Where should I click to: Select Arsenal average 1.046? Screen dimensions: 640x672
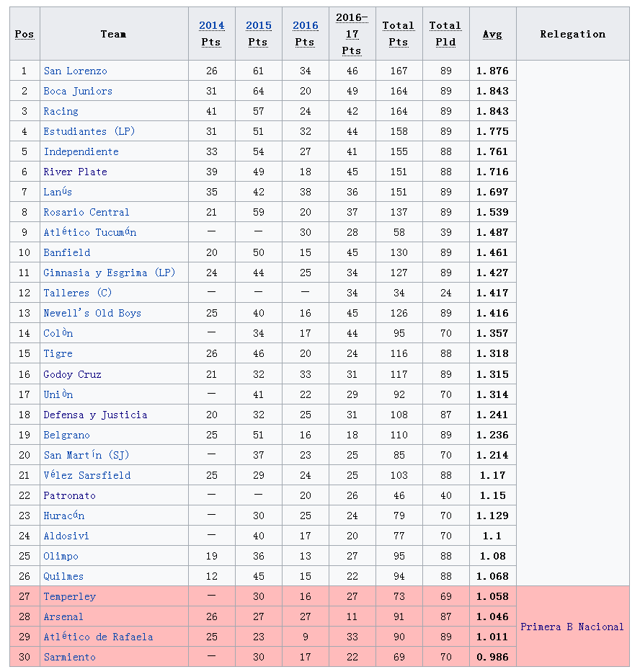coord(492,616)
